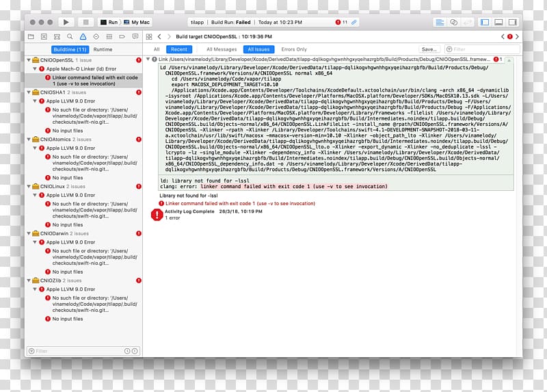Collapse the CNIODarwin issue group

(29, 233)
